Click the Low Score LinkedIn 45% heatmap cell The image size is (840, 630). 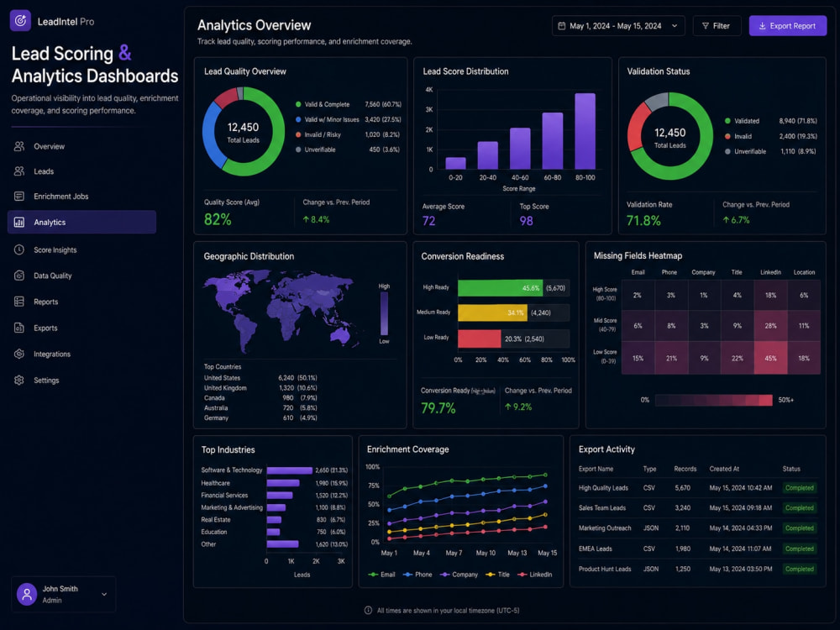tap(770, 358)
